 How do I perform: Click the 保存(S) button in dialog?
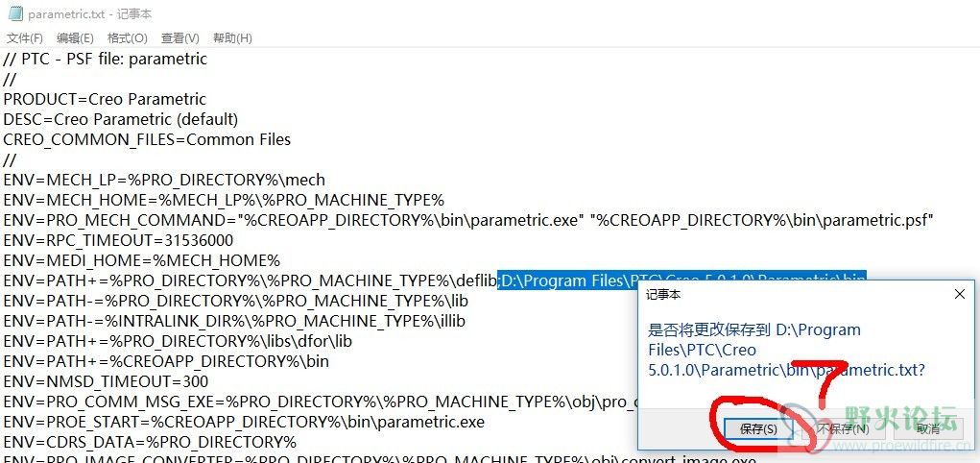pos(758,429)
